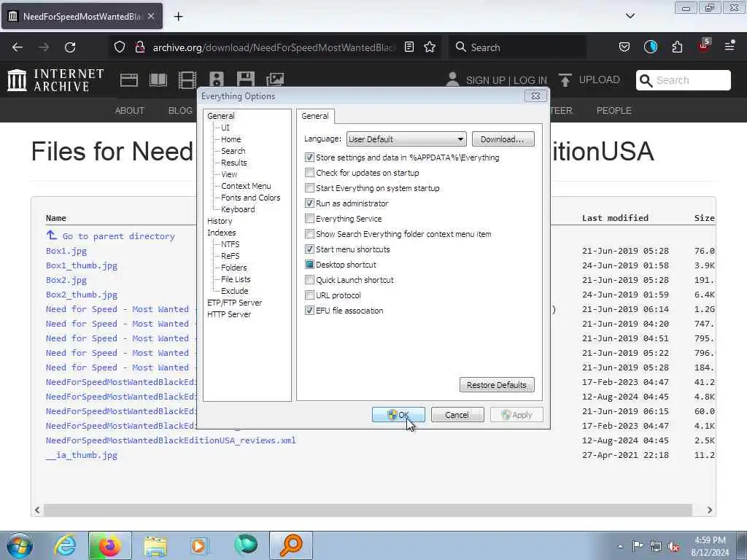Click the user avatar icon beside Sign Up
The image size is (747, 560).
click(x=452, y=79)
